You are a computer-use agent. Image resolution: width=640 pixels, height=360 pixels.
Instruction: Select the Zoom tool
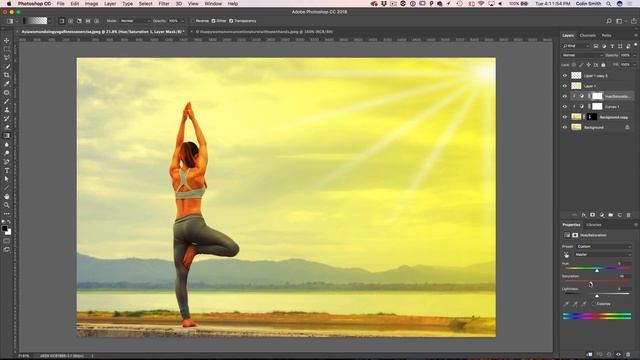click(x=7, y=205)
